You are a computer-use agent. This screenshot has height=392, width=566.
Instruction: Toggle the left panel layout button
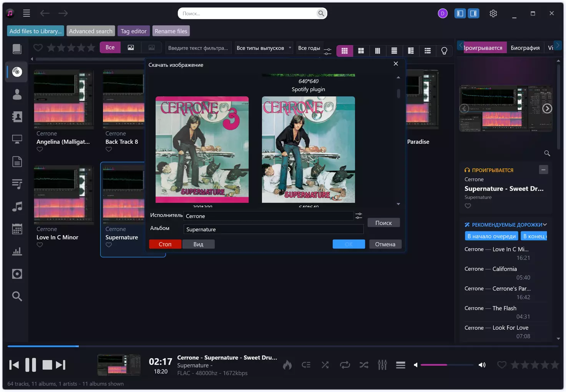tap(460, 13)
